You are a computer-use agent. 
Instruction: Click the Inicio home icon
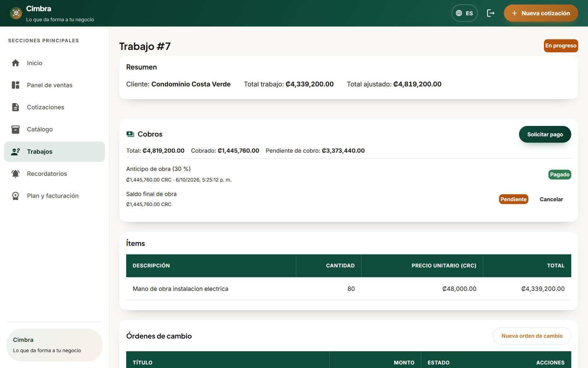point(15,63)
